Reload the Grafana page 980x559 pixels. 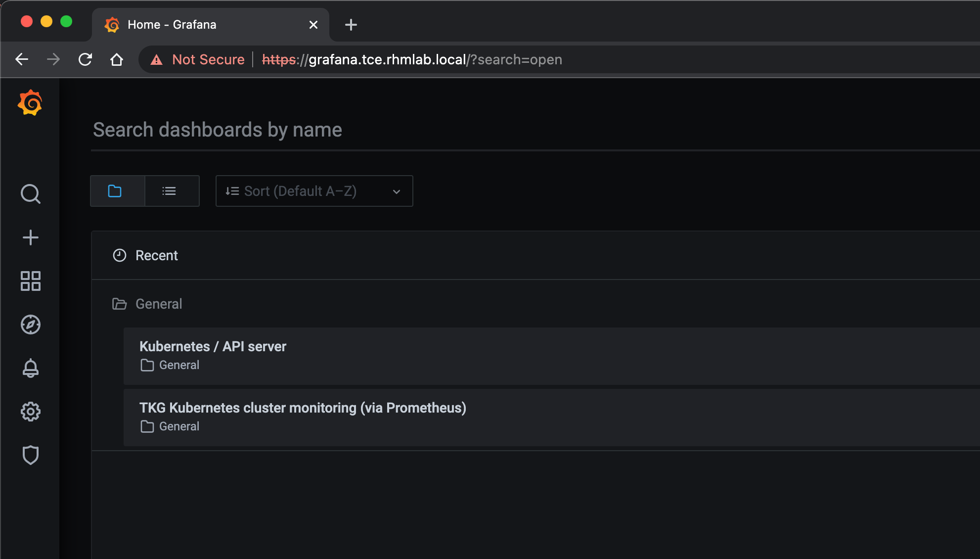85,59
